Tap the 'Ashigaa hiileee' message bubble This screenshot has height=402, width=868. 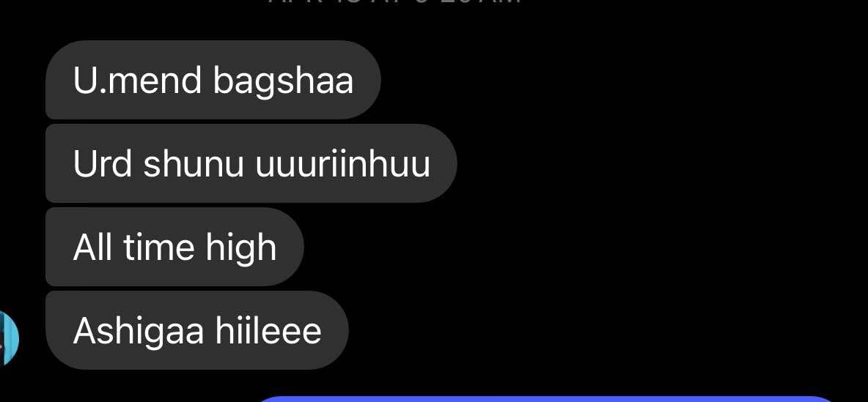[x=197, y=330]
